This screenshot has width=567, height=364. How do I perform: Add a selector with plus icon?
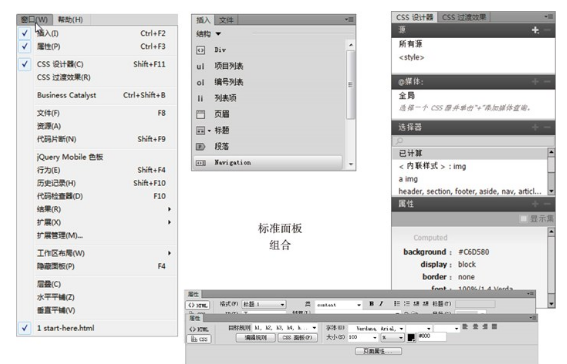pyautogui.click(x=535, y=127)
